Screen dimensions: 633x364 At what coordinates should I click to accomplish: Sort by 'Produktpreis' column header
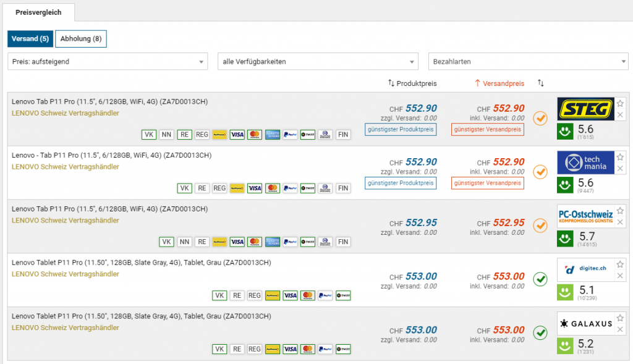(412, 83)
